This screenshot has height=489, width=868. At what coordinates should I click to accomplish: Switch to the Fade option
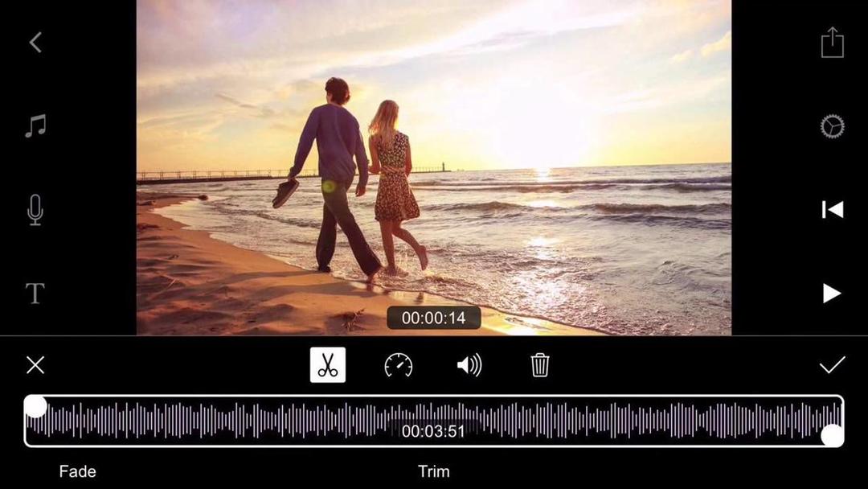[x=77, y=471]
